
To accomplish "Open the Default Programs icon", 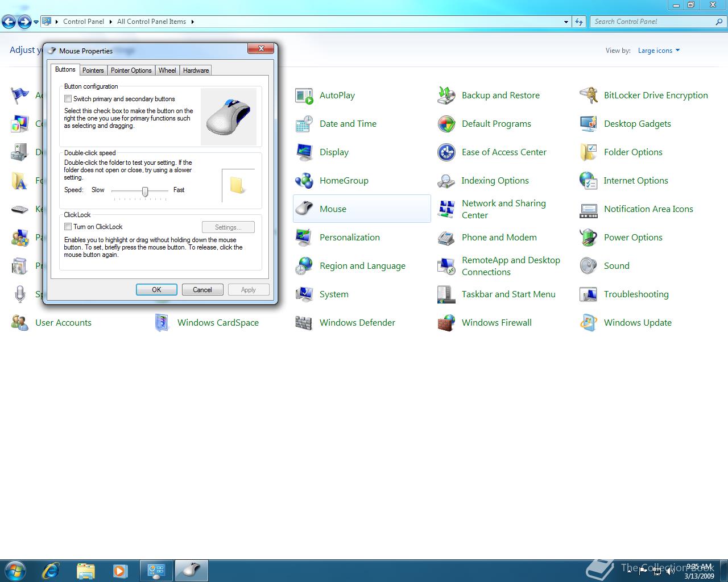I will click(446, 124).
